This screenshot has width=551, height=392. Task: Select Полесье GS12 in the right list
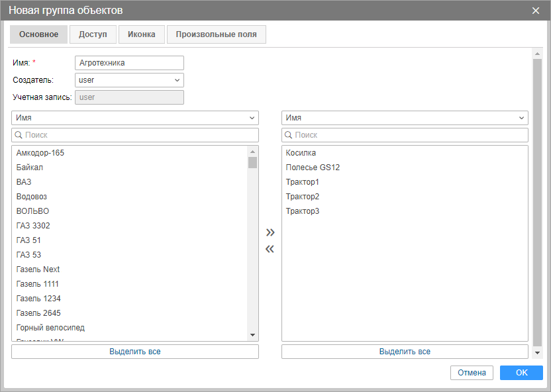click(313, 168)
